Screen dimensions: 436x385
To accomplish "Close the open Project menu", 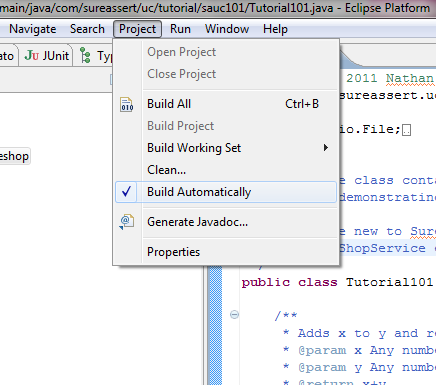I will [137, 29].
